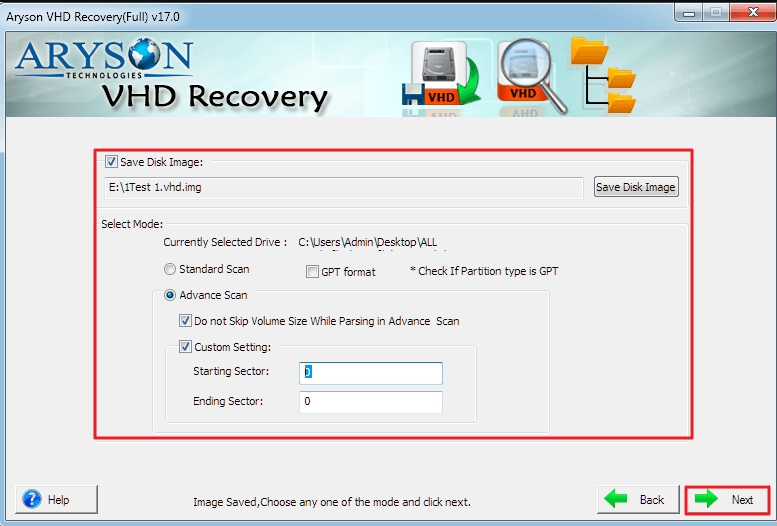777x526 pixels.
Task: Click the 'Currently Selected Drive :' label
Action: [x=225, y=242]
